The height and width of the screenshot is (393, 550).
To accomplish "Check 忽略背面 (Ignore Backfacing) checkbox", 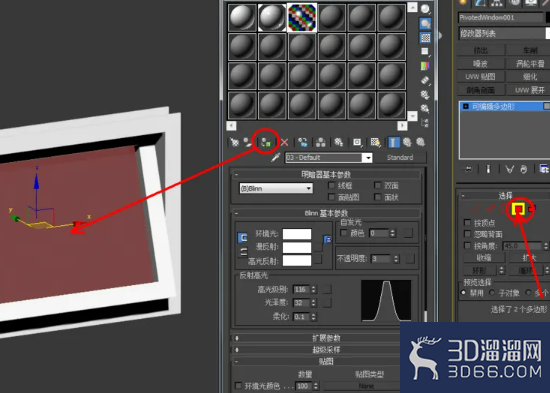I will pyautogui.click(x=467, y=234).
